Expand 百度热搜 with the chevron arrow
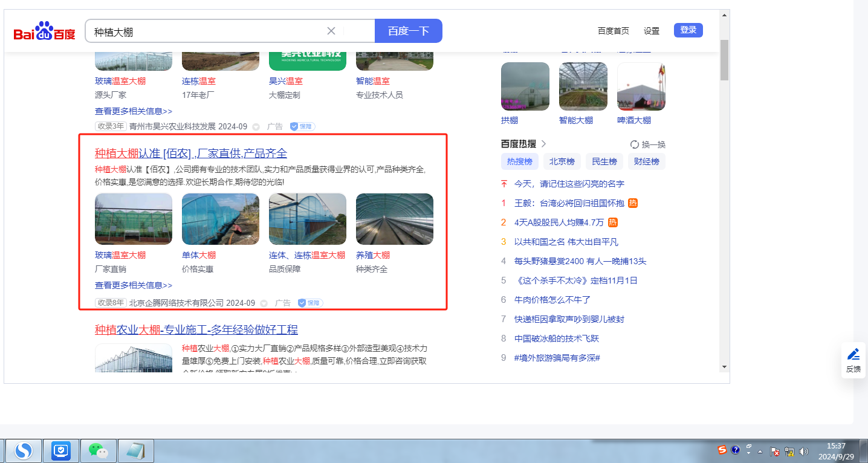The height and width of the screenshot is (463, 868). coord(543,144)
